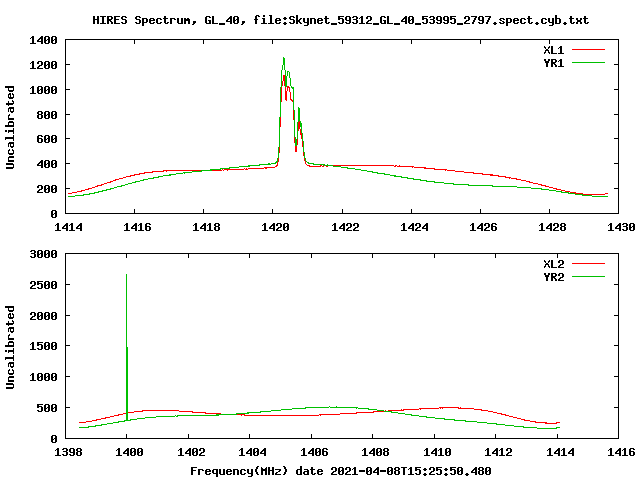The image size is (640, 480).
Task: Click the XL2 legend label
Action: pos(553,264)
